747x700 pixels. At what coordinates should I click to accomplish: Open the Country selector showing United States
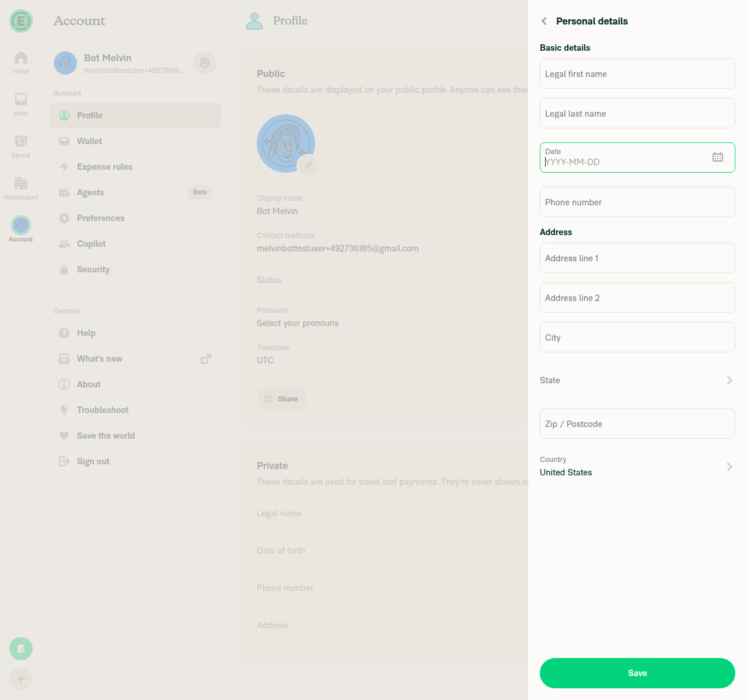coord(637,467)
